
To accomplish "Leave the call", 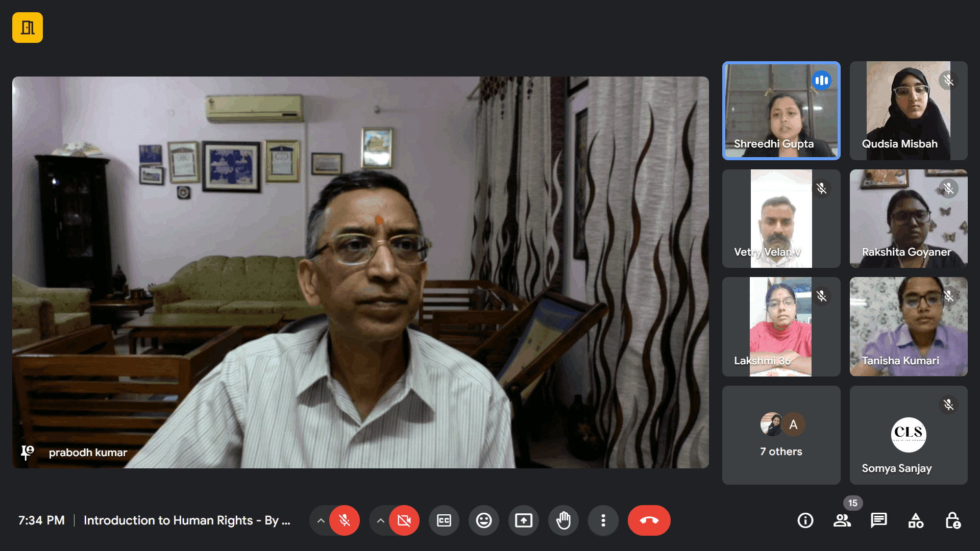I will click(649, 520).
